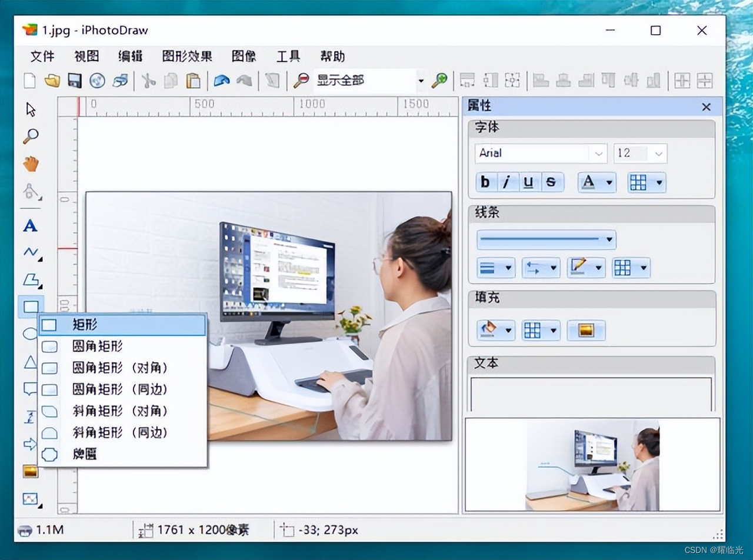
Task: Toggle underline text formatting
Action: (529, 182)
